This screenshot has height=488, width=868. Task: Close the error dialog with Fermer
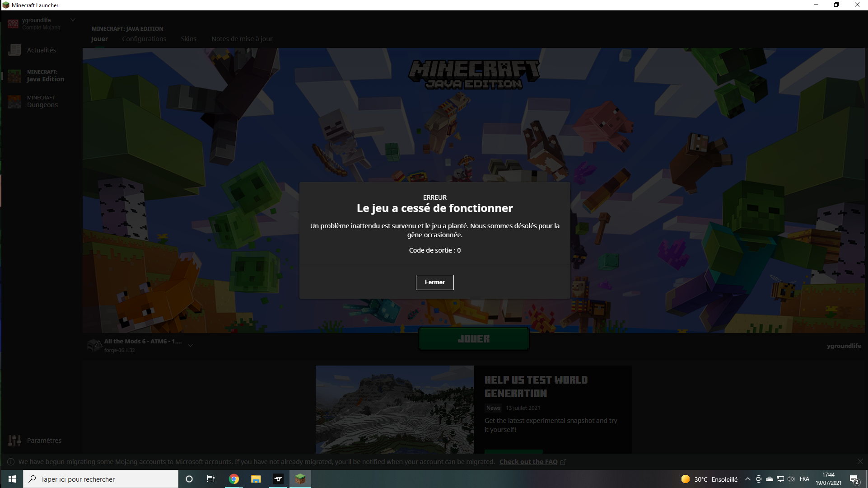pyautogui.click(x=434, y=282)
